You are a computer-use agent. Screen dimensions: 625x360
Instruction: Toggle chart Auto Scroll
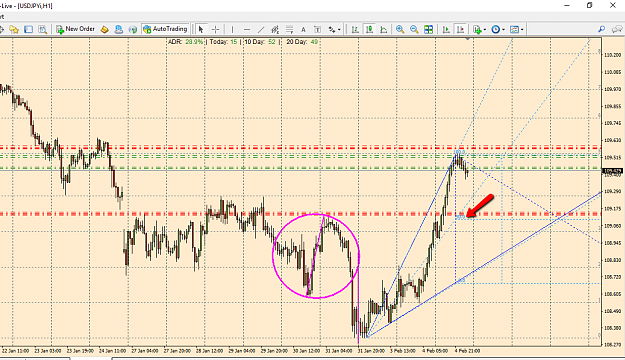[446, 30]
